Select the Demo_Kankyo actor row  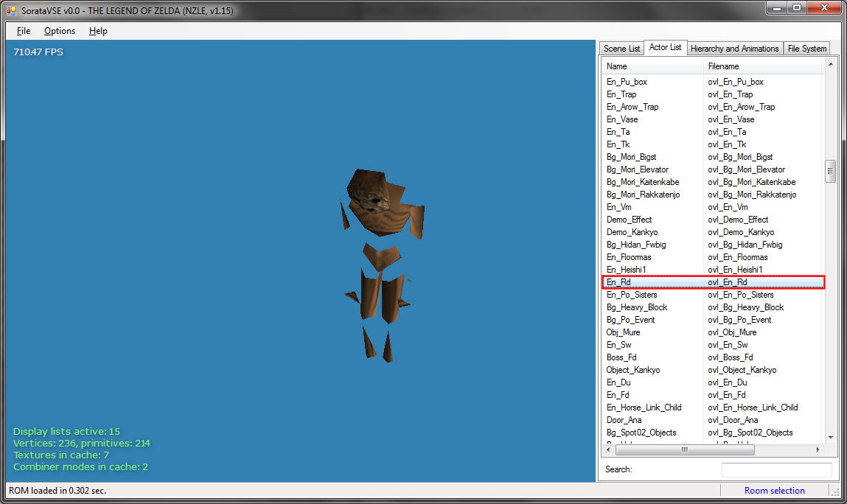click(x=713, y=232)
